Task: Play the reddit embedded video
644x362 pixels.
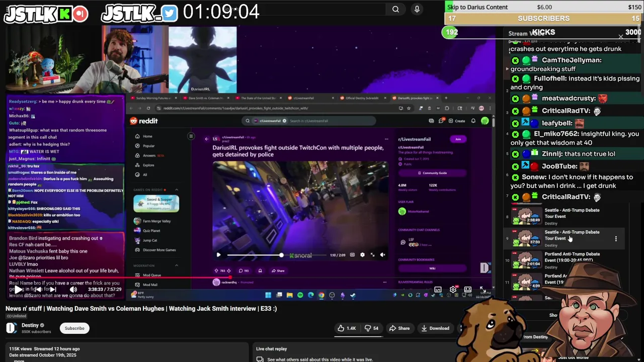Action: (218, 255)
